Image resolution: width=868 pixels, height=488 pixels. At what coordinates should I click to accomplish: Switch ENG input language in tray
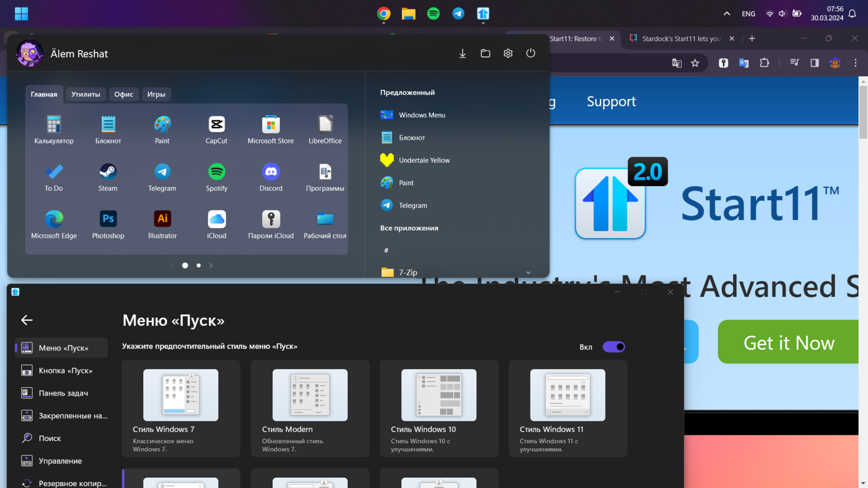(x=748, y=14)
